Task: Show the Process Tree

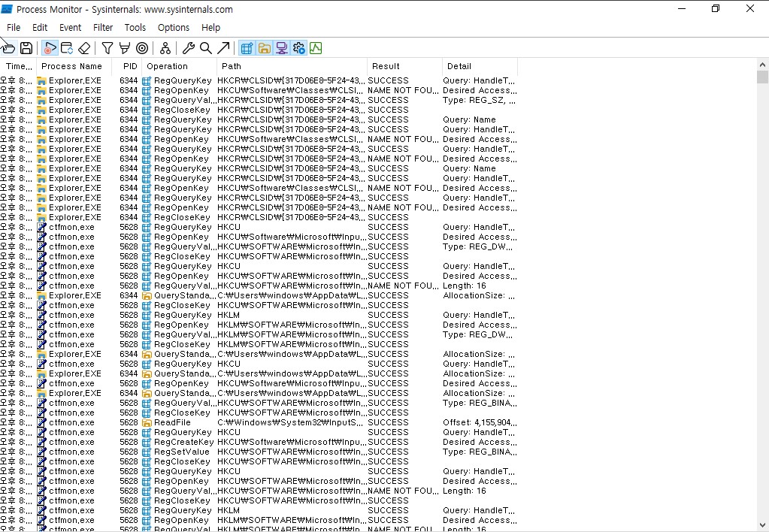Action: click(x=165, y=48)
